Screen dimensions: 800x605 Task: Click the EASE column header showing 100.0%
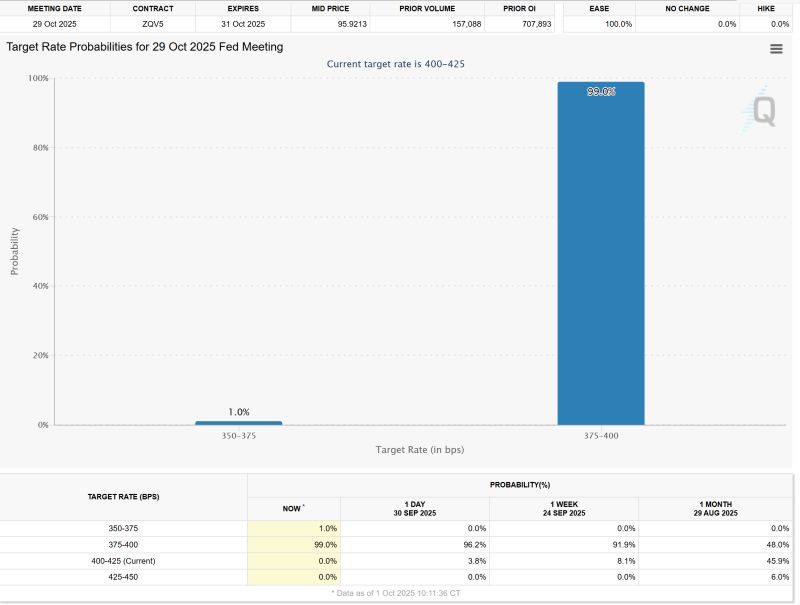pos(598,8)
